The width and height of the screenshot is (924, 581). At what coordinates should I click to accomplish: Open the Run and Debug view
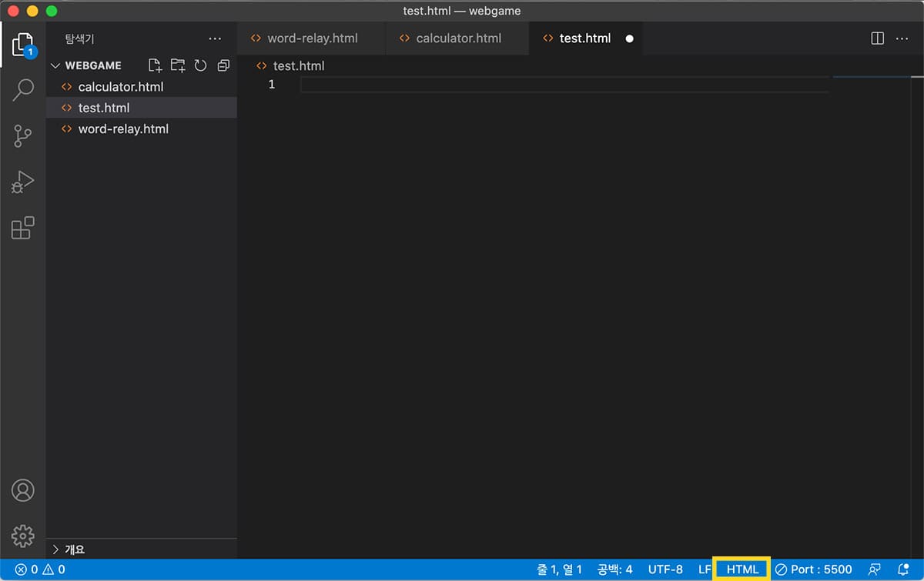(23, 182)
